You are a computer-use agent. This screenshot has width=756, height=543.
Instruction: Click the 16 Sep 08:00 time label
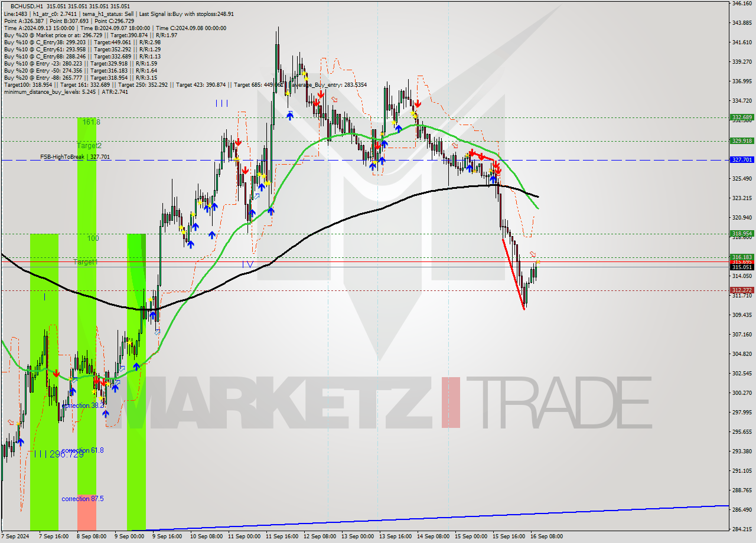(x=546, y=537)
